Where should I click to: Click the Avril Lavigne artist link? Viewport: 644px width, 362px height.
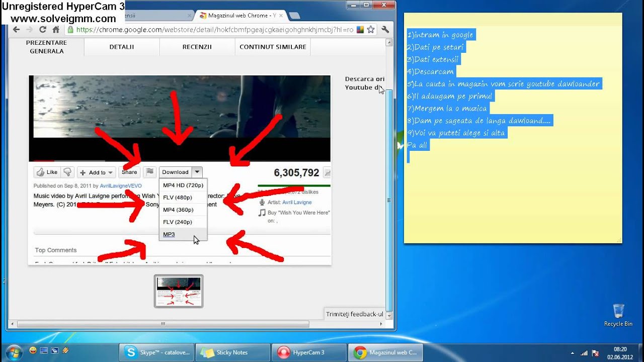coord(297,202)
